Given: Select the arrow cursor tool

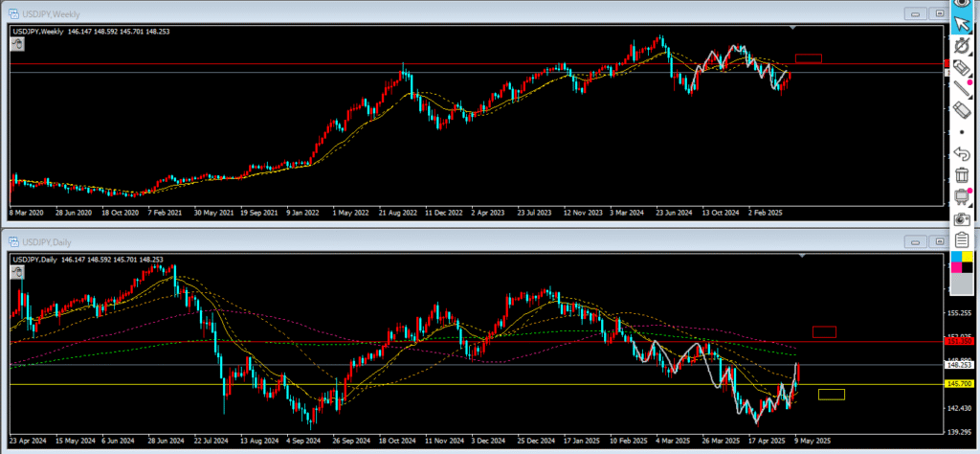Looking at the screenshot, I should tap(964, 23).
